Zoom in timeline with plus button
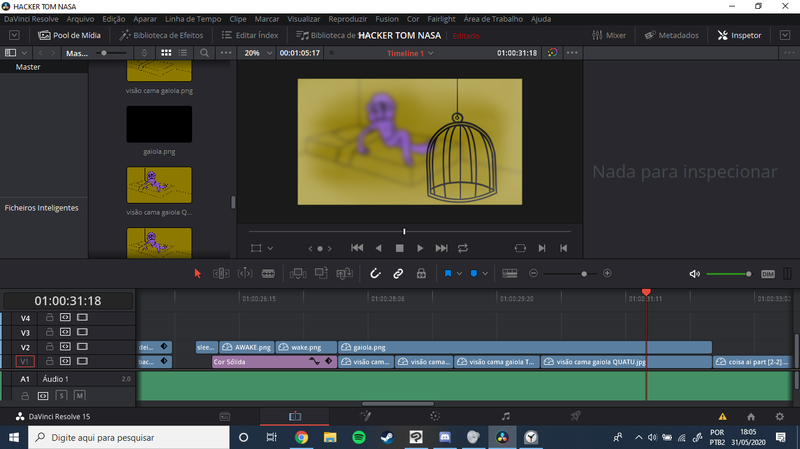 [607, 273]
